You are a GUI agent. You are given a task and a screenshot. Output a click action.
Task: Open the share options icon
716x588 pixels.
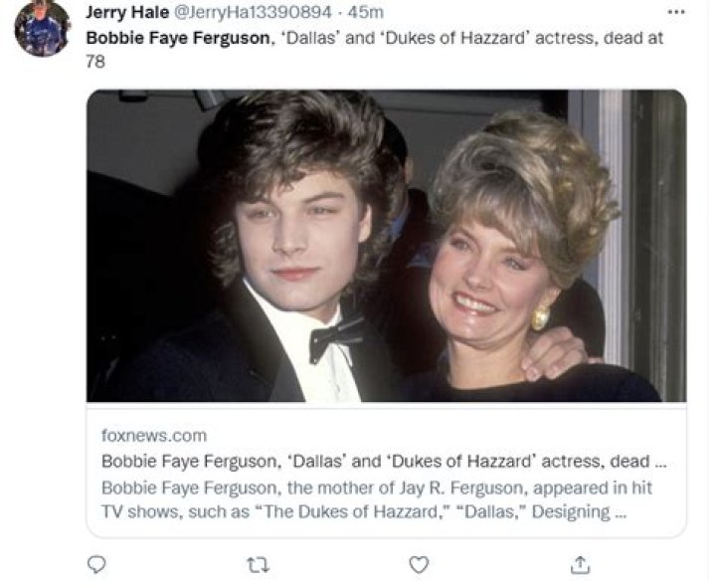coord(580,564)
